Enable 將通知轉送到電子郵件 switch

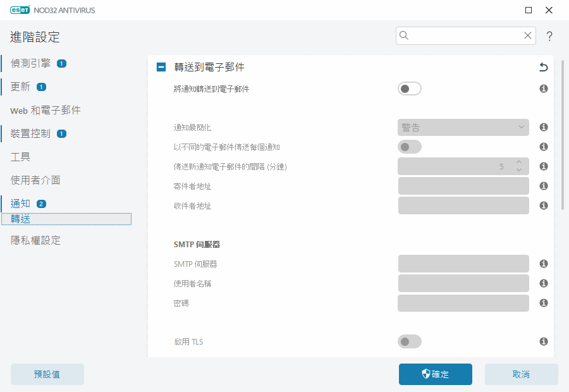point(409,89)
